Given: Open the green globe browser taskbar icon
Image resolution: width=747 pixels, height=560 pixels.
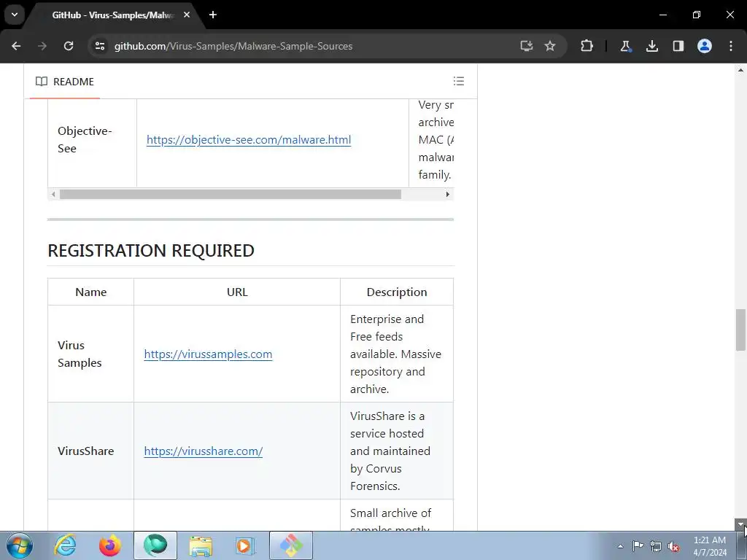Looking at the screenshot, I should [x=155, y=545].
